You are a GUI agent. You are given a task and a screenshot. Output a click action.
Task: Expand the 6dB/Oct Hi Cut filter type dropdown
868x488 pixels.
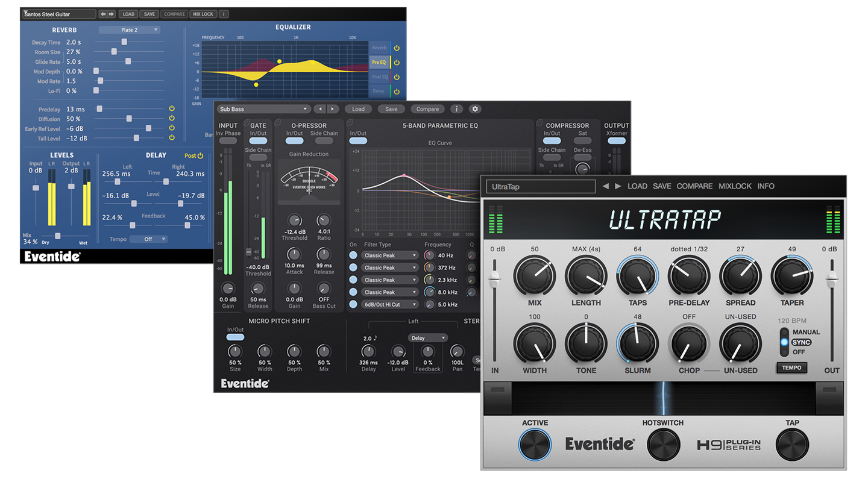[x=390, y=304]
